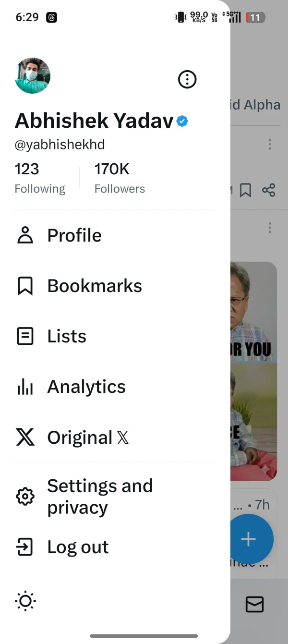288x644 pixels.
Task: Toggle the light/dark theme sun icon
Action: [25, 601]
